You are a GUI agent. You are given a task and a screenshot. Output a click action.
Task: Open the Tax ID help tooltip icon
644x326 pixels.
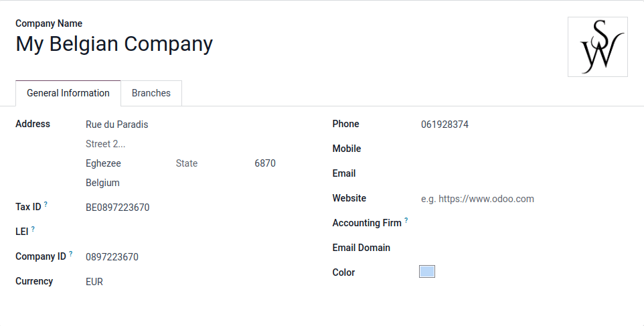46,205
